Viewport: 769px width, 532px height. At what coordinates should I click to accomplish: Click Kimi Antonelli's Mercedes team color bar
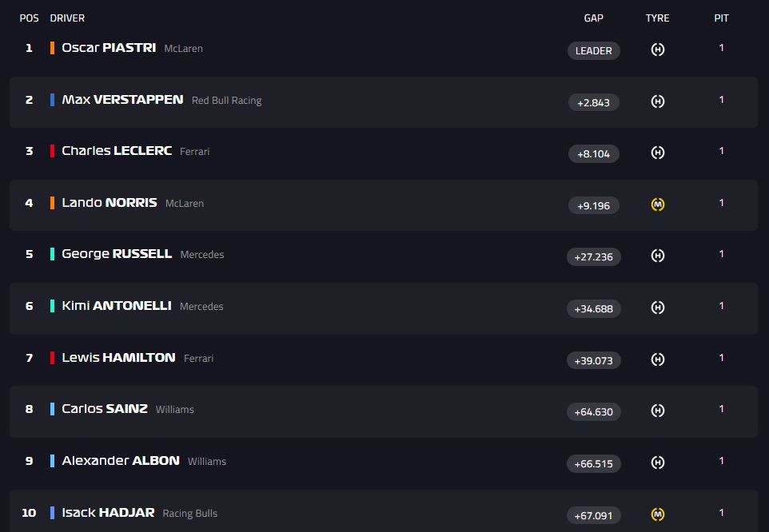click(52, 306)
